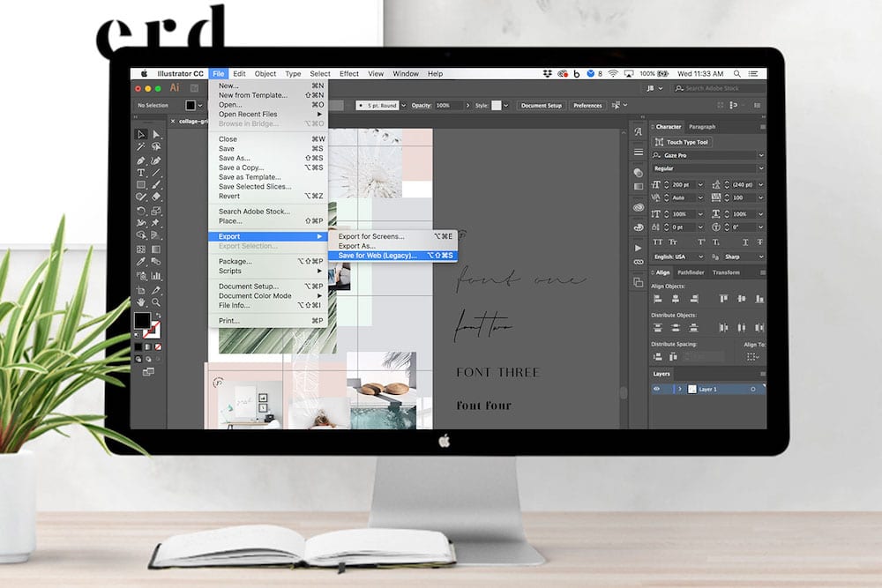882x588 pixels.
Task: Open the English: USA language dropdown
Action: tap(700, 257)
